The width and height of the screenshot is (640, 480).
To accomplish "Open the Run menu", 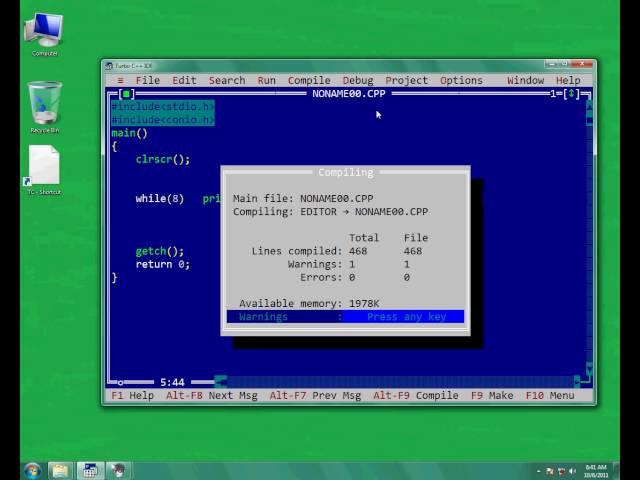I will click(x=267, y=80).
